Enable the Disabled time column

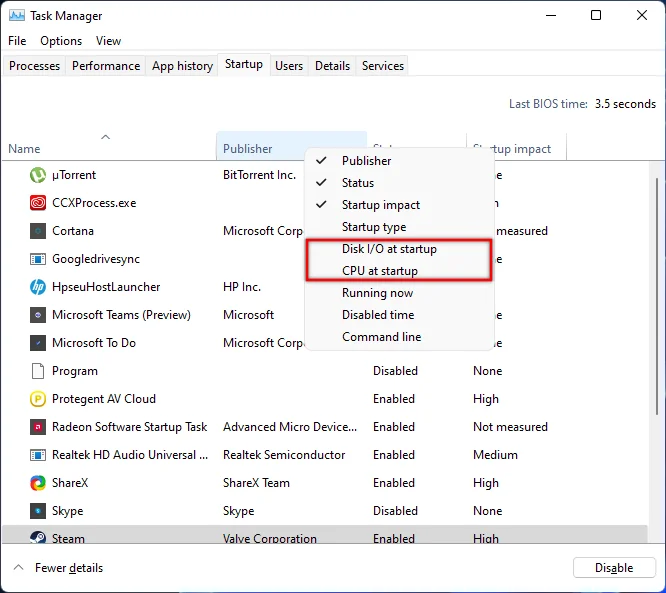(x=399, y=315)
